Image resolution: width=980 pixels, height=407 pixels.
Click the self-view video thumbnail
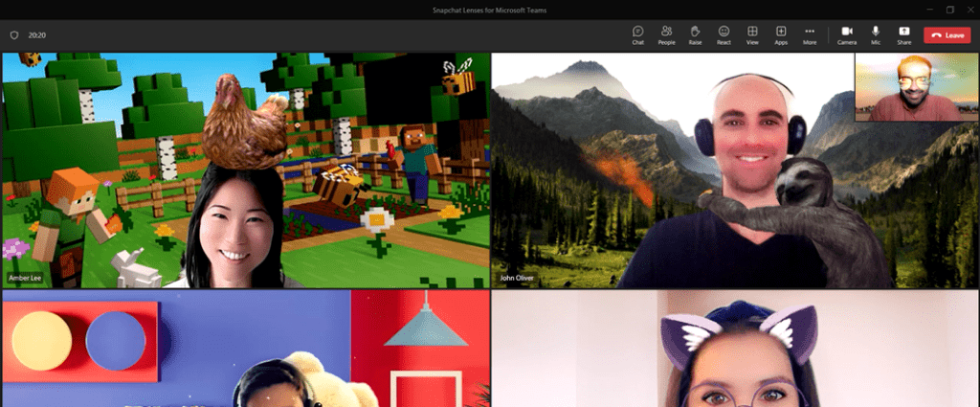coord(916,87)
